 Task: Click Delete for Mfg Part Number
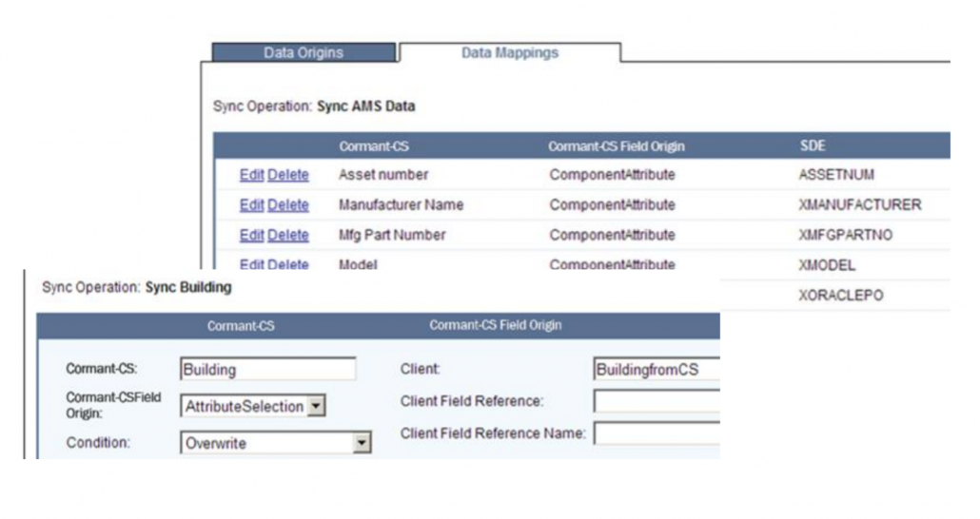pos(288,236)
